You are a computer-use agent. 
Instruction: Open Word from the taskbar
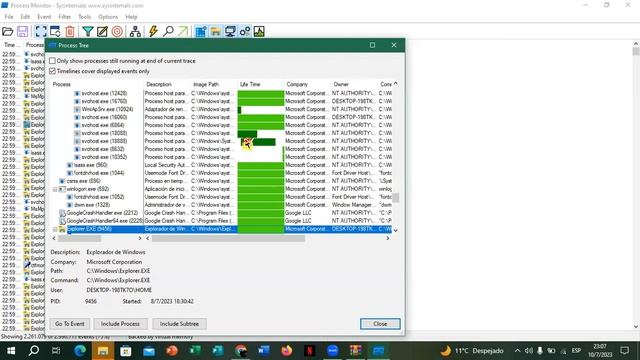264,351
